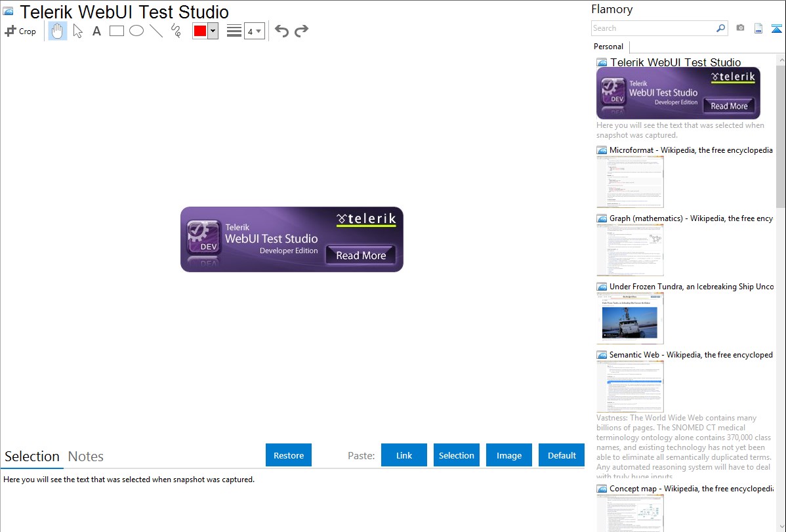Screen dimensions: 786x532
Task: Click the selection placeholder text in Selection pane
Action: pyautogui.click(x=129, y=480)
